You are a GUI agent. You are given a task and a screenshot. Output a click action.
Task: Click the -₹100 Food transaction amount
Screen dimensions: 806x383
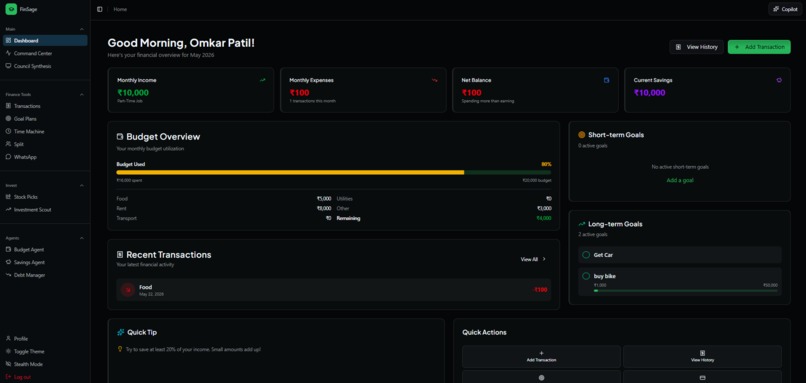click(x=540, y=290)
